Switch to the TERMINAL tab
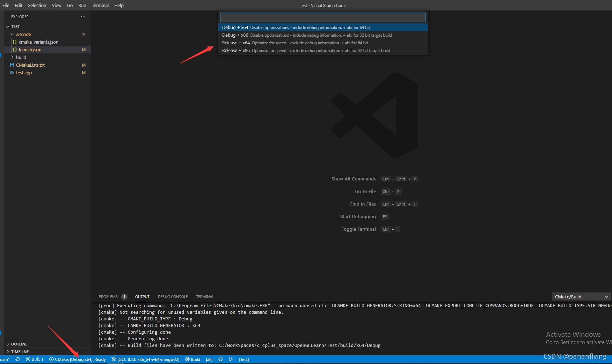The image size is (612, 364). click(205, 297)
